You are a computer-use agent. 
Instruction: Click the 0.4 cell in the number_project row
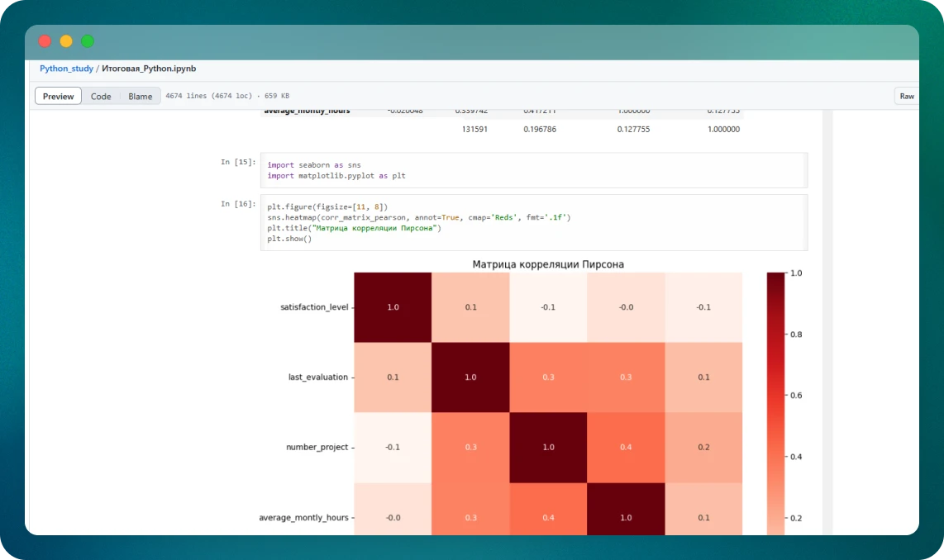point(626,447)
